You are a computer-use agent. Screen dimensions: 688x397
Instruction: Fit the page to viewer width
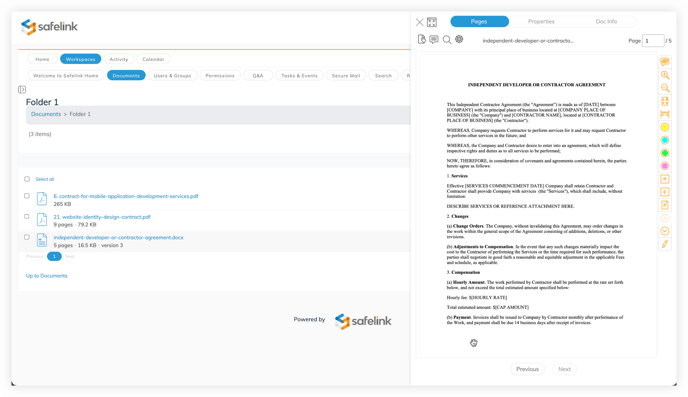coord(665,114)
